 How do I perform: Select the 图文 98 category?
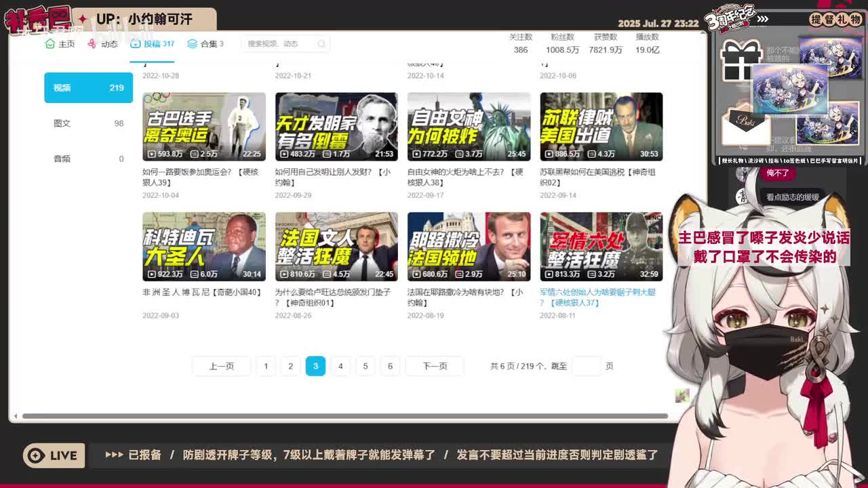[89, 123]
